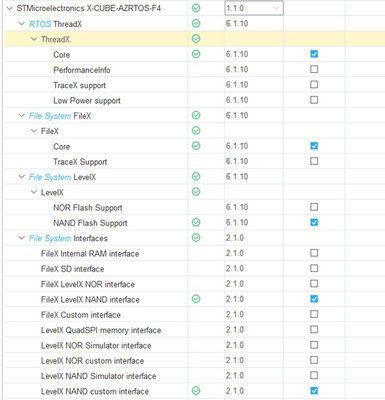
Task: Click green check icon for FileX LevelX NAND interface
Action: point(196,299)
